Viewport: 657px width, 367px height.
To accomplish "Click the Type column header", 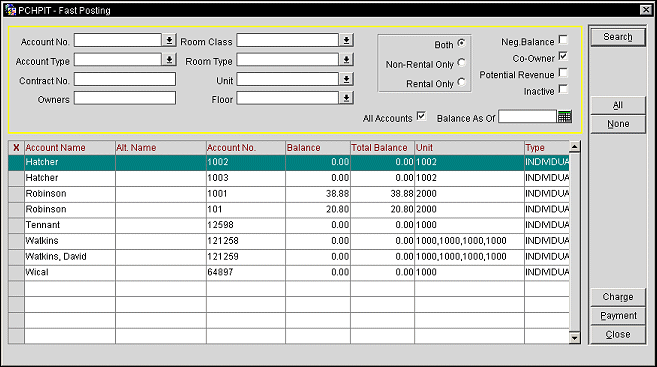I will tap(547, 147).
